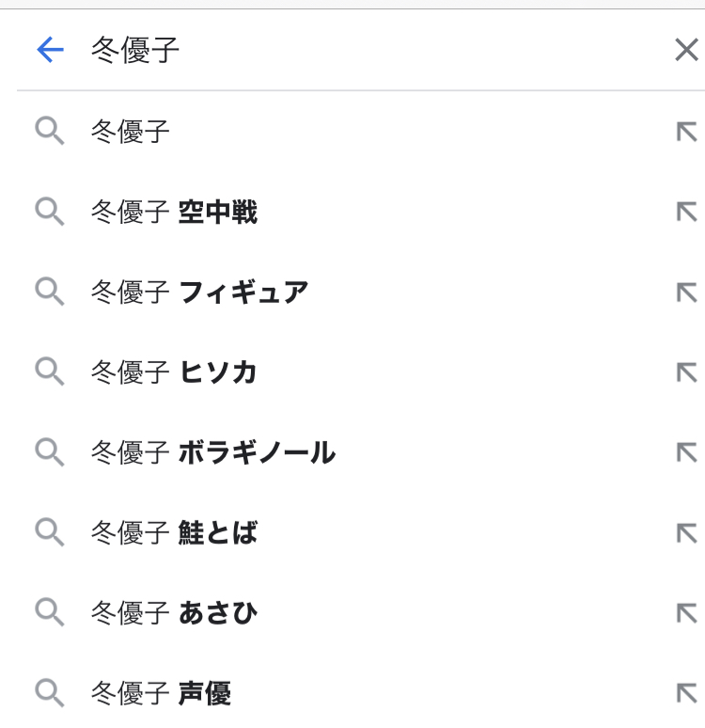Clear the search field with X

click(686, 50)
